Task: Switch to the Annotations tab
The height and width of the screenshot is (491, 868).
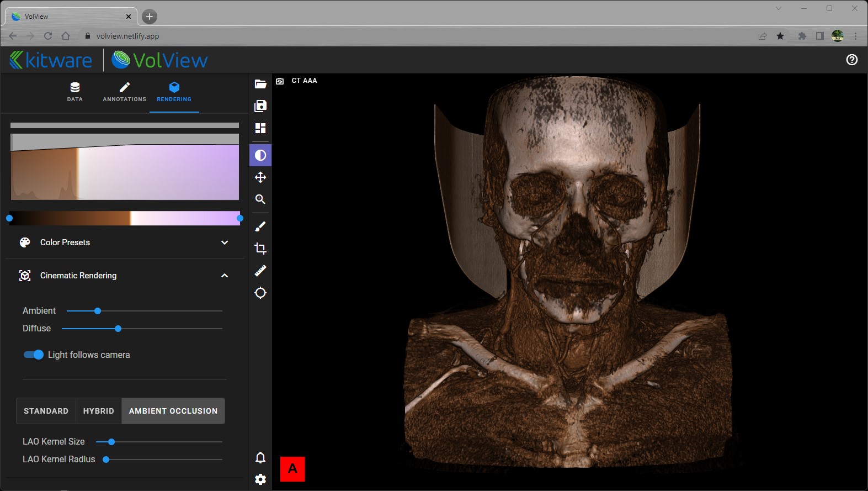Action: point(125,92)
